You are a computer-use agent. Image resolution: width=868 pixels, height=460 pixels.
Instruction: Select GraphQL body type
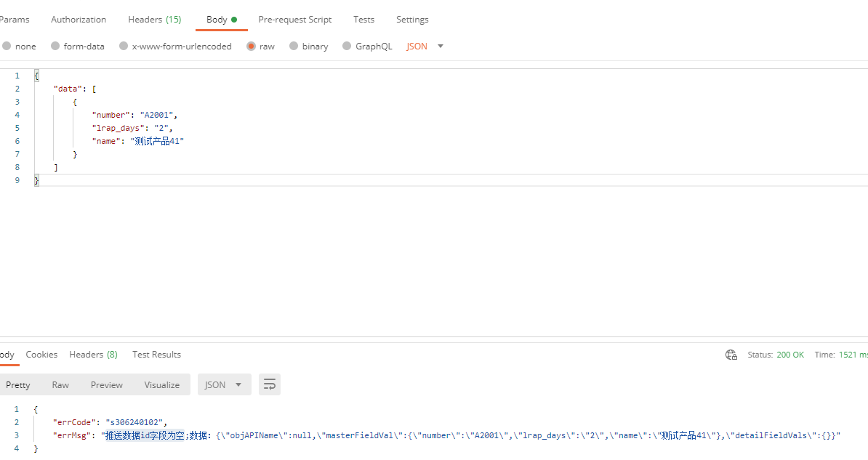coord(347,46)
